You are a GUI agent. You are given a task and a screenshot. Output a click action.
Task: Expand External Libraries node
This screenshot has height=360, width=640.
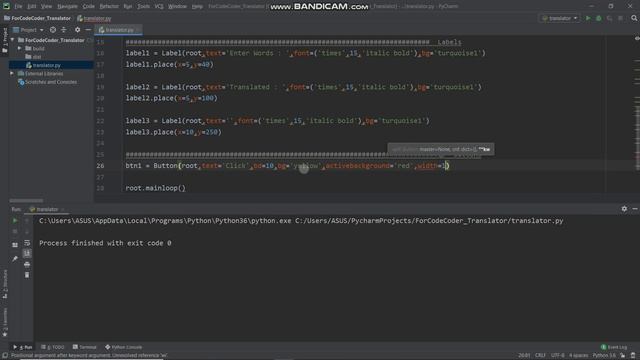(x=12, y=73)
